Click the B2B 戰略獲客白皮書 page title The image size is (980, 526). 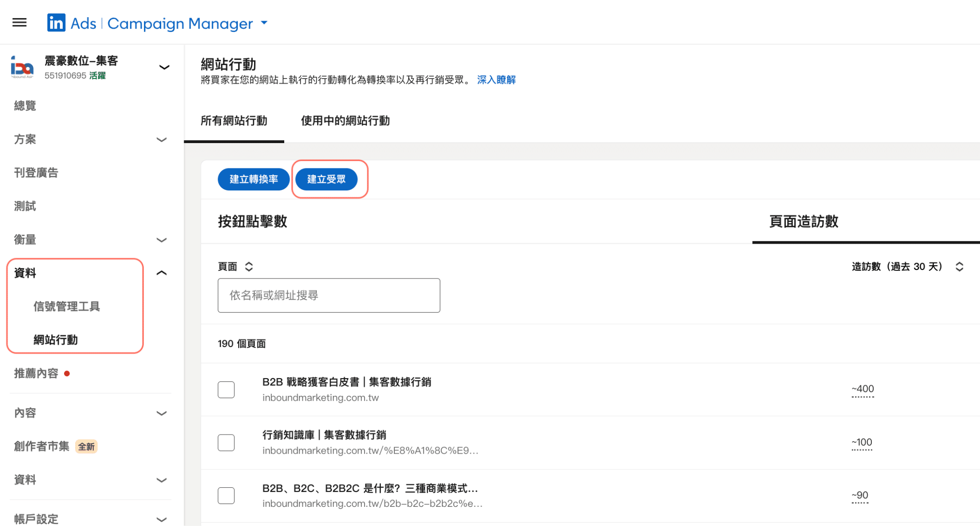(346, 382)
